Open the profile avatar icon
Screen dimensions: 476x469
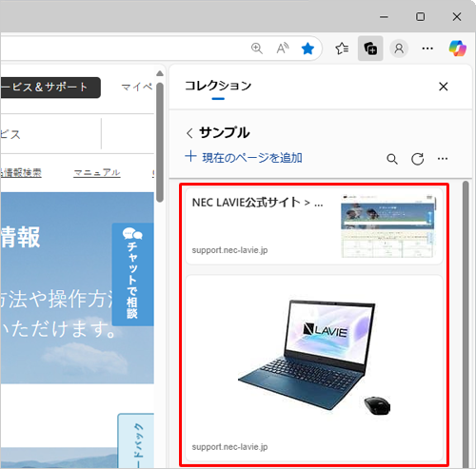399,49
